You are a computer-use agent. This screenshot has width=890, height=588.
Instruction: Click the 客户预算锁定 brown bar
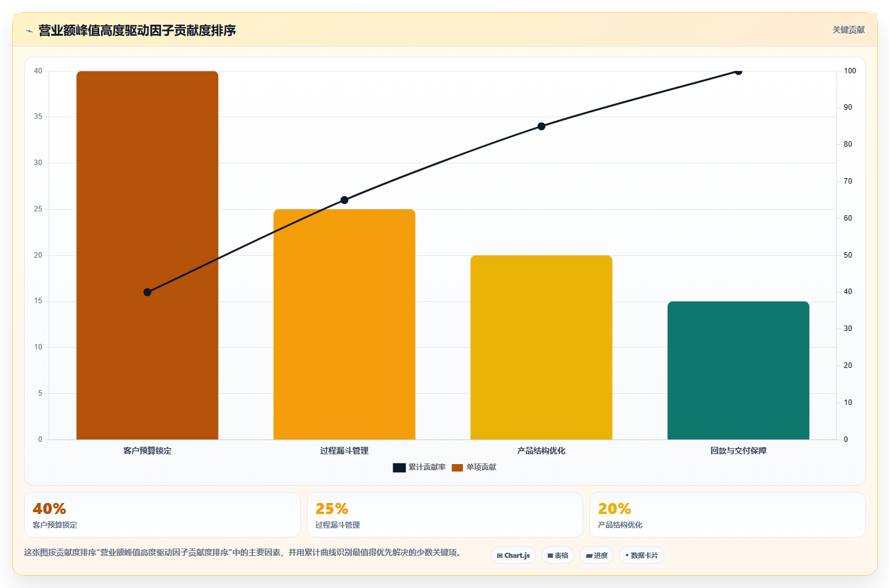147,255
